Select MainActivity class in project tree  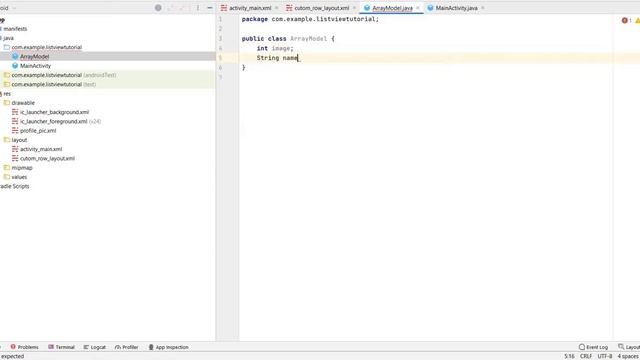[36, 66]
